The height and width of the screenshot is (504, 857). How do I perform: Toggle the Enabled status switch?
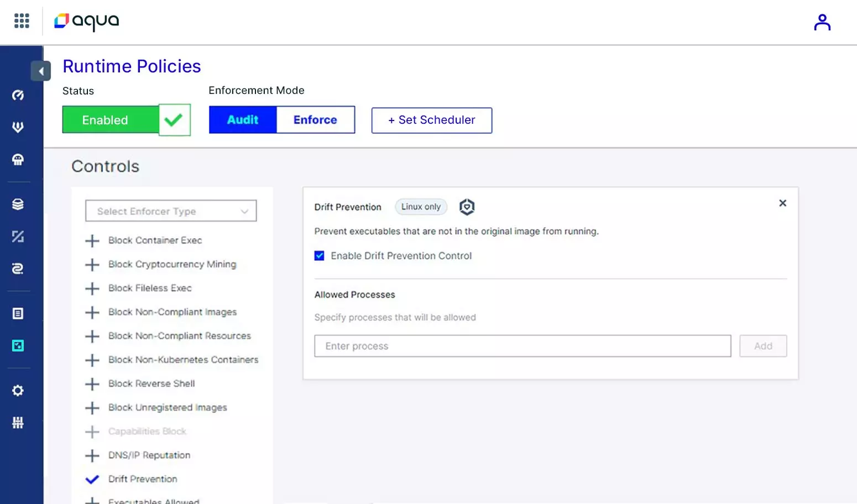pos(111,120)
